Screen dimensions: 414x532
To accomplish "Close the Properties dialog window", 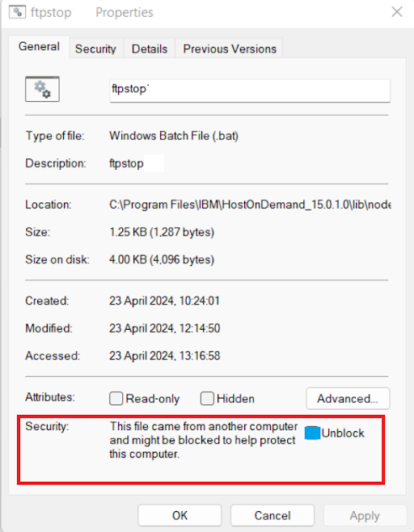I will tap(397, 12).
